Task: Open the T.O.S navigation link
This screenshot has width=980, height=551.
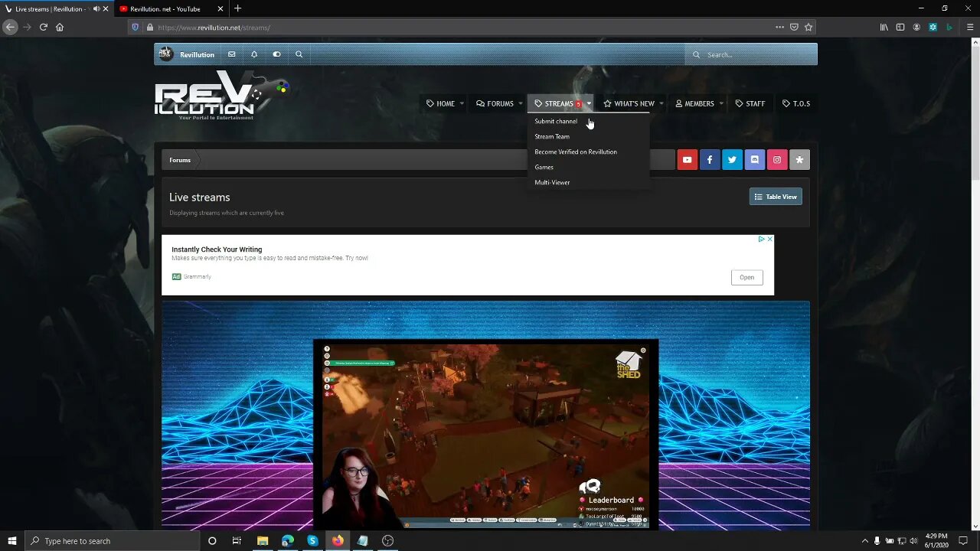Action: [796, 103]
